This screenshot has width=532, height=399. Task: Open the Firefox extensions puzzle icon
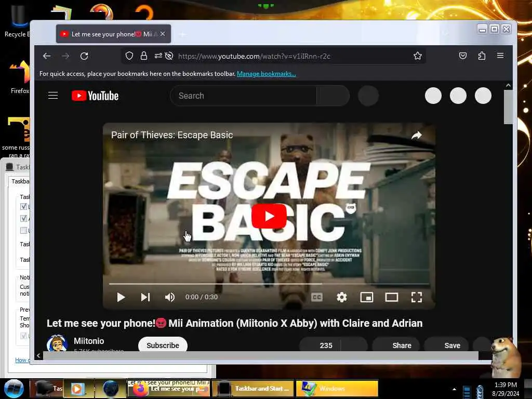point(482,56)
